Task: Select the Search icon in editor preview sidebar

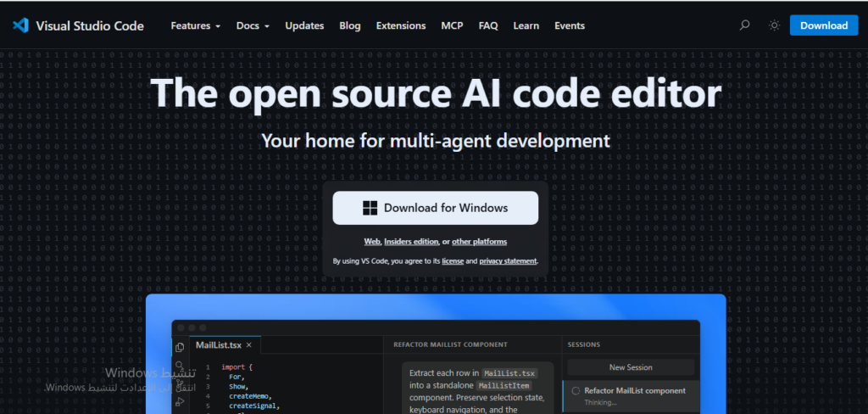Action: pyautogui.click(x=180, y=366)
